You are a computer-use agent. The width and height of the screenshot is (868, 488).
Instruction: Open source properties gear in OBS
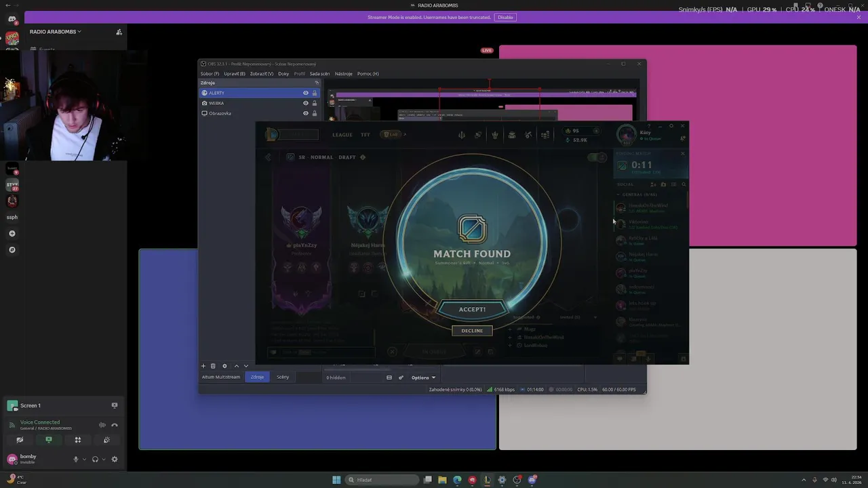(224, 366)
